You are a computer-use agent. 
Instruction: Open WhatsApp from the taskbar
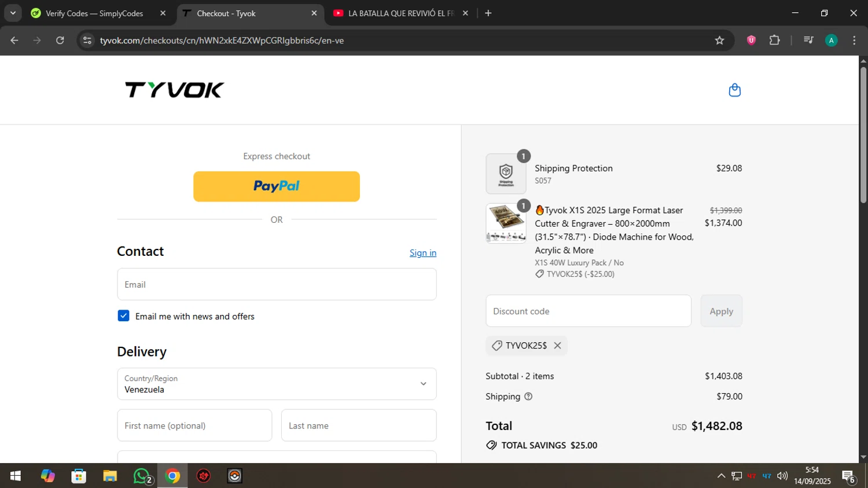tap(141, 476)
